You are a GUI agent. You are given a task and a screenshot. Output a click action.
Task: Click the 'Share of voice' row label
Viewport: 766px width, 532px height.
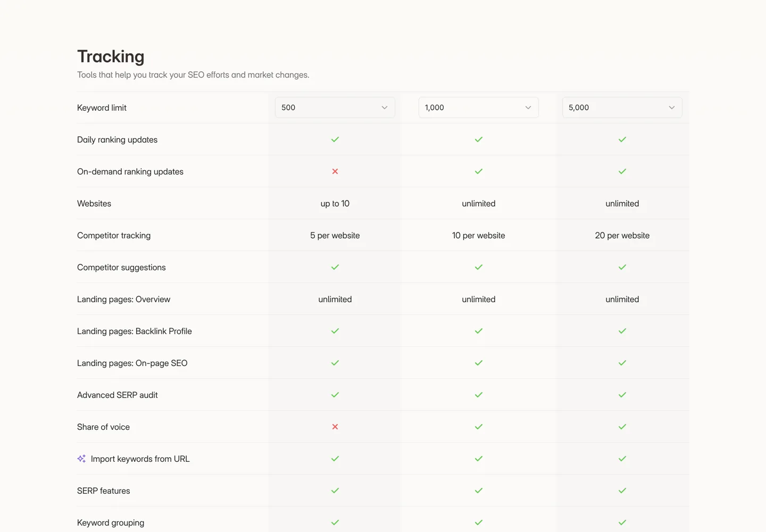tap(103, 427)
